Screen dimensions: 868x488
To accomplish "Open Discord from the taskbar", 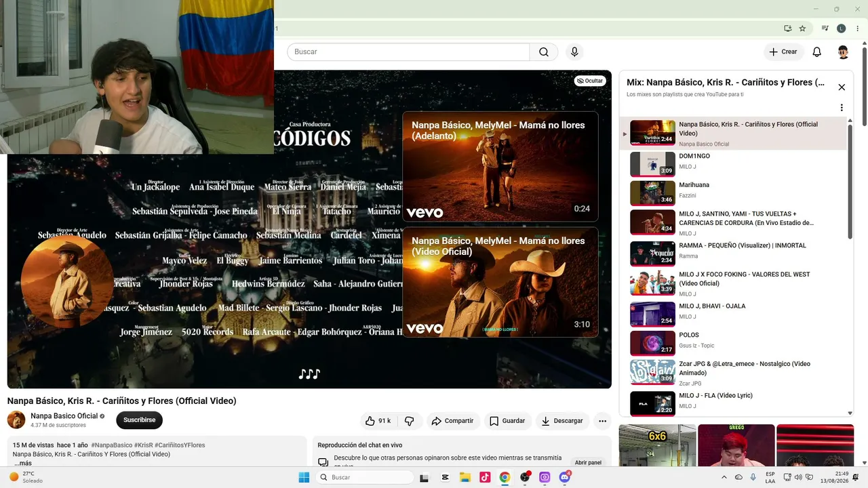I will pyautogui.click(x=565, y=477).
